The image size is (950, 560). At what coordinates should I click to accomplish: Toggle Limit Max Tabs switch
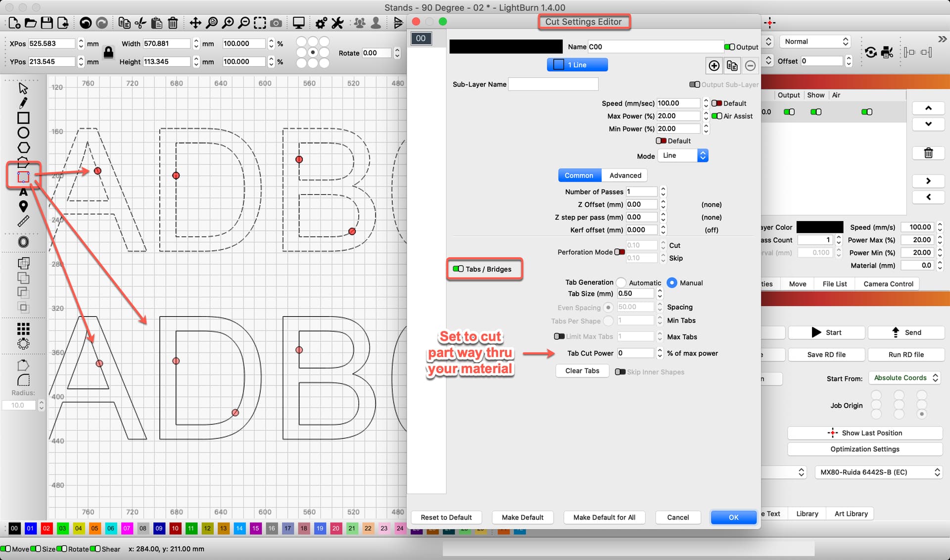559,336
